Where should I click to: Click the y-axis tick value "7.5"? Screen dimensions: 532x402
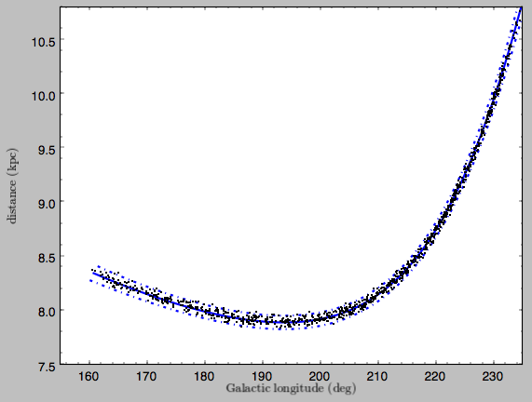pos(47,367)
